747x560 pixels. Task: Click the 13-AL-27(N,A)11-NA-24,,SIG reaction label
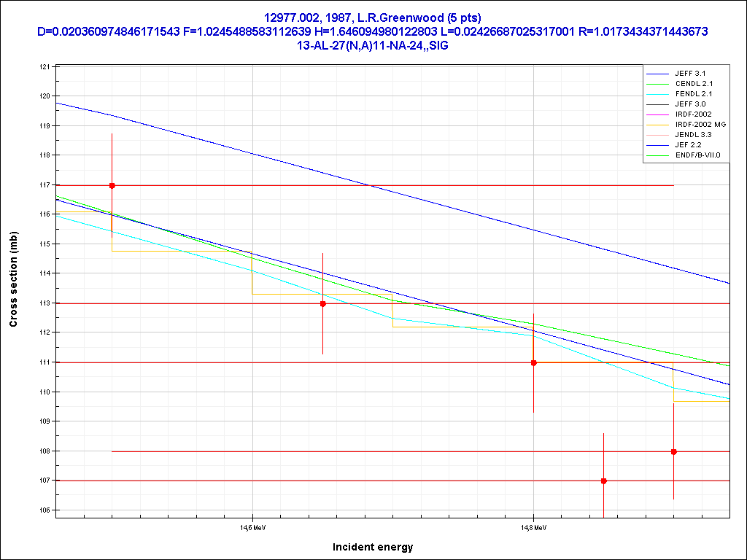tap(373, 45)
